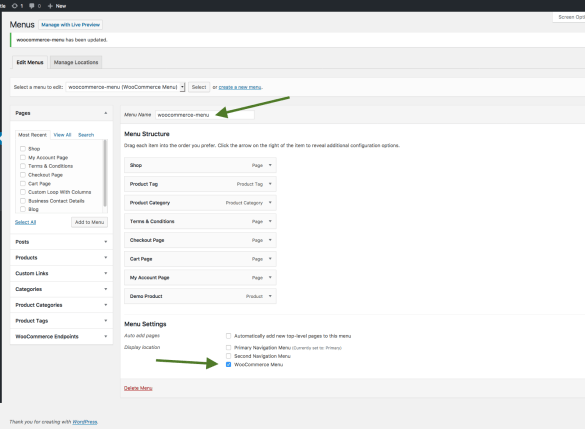Expand the Shop menu item options

(x=270, y=165)
